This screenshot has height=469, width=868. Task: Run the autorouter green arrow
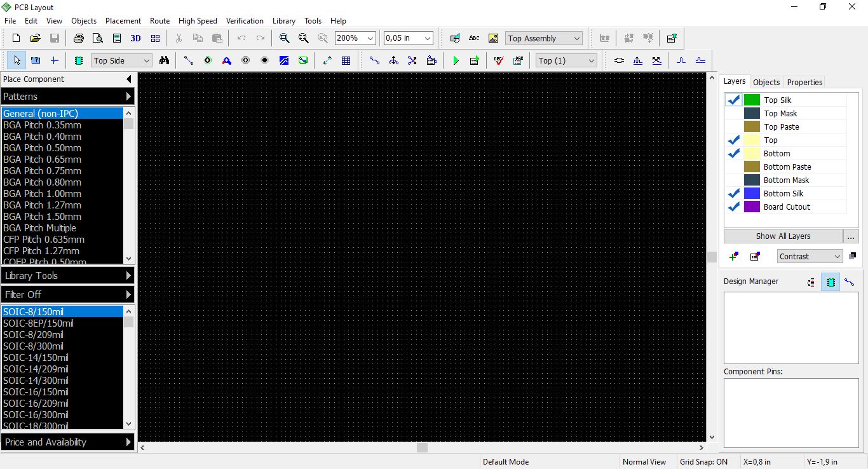[456, 60]
